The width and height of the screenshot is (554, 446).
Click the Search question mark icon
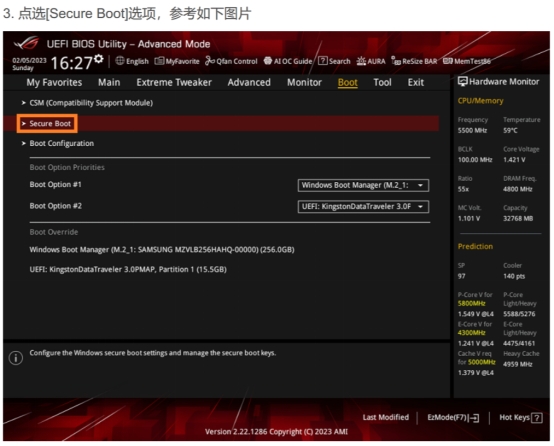coord(323,61)
